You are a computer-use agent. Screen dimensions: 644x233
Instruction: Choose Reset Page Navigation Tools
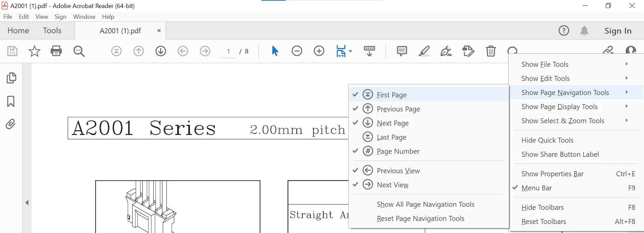(429, 218)
